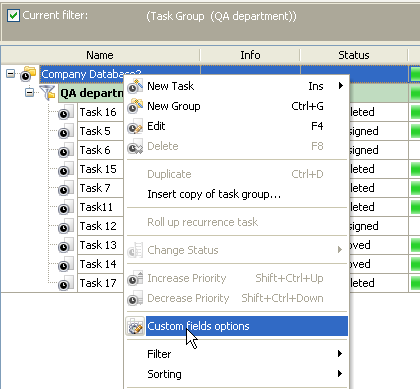Click the Custom fields options icon

(x=135, y=326)
